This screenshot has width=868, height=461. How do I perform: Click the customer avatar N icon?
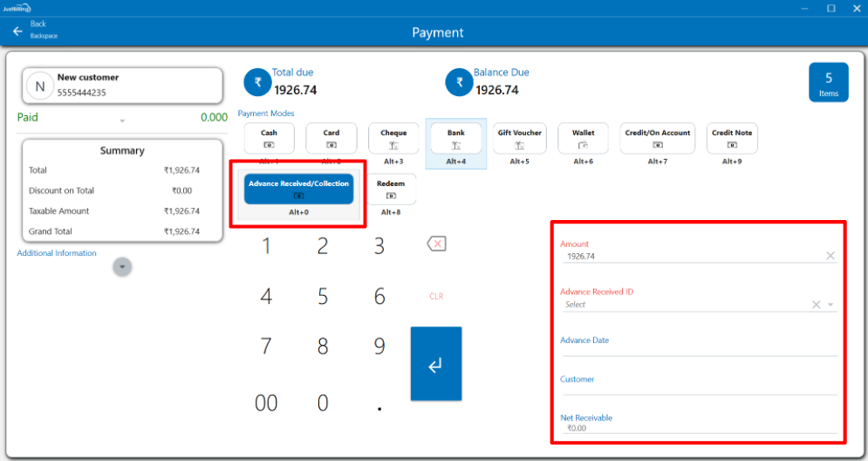click(39, 86)
